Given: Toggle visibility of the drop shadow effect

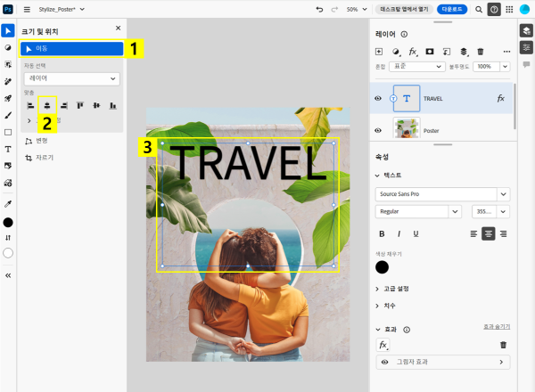Looking at the screenshot, I should 385,362.
